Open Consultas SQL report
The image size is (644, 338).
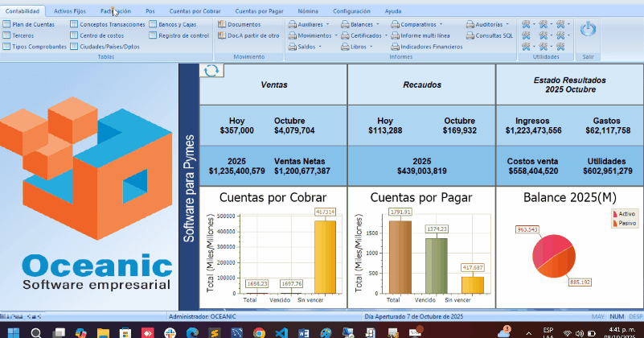(493, 36)
